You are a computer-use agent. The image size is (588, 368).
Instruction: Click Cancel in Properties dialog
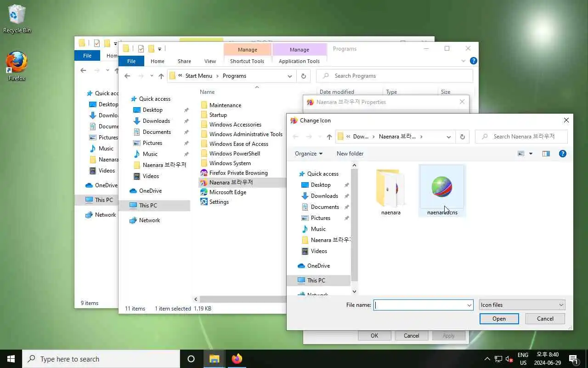pos(412,336)
